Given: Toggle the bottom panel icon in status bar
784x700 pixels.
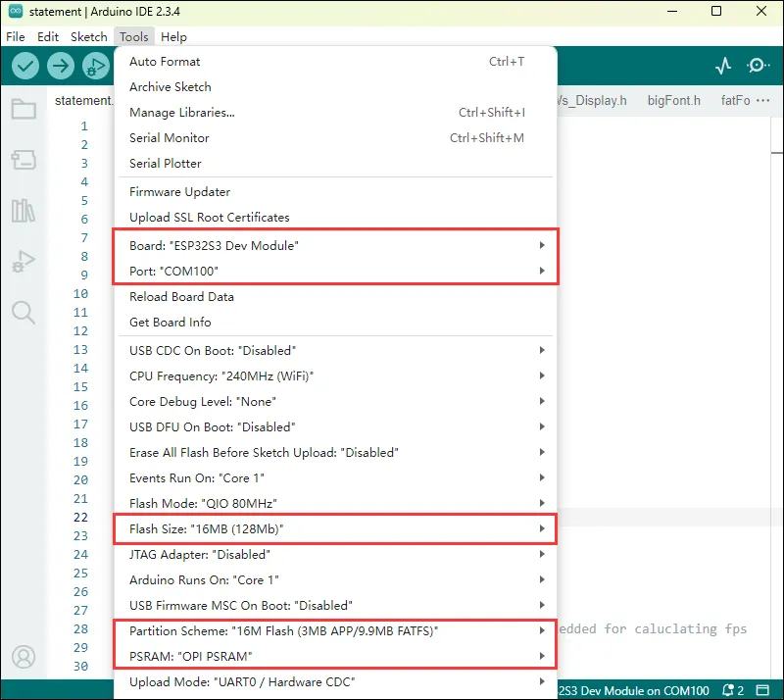Looking at the screenshot, I should pyautogui.click(x=762, y=690).
